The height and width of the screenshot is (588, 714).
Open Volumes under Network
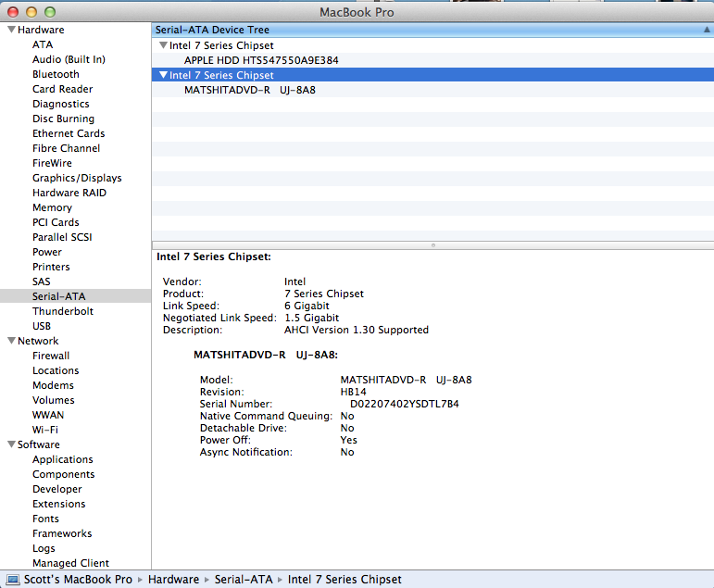tap(54, 400)
